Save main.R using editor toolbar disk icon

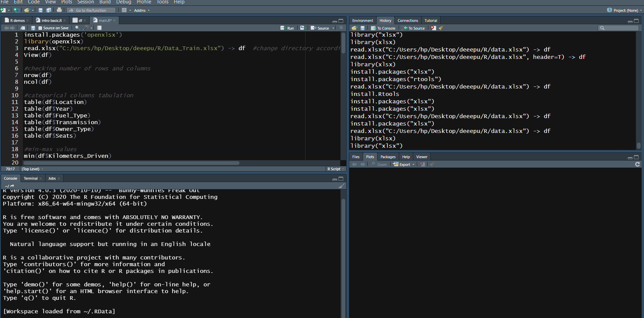[x=33, y=28]
